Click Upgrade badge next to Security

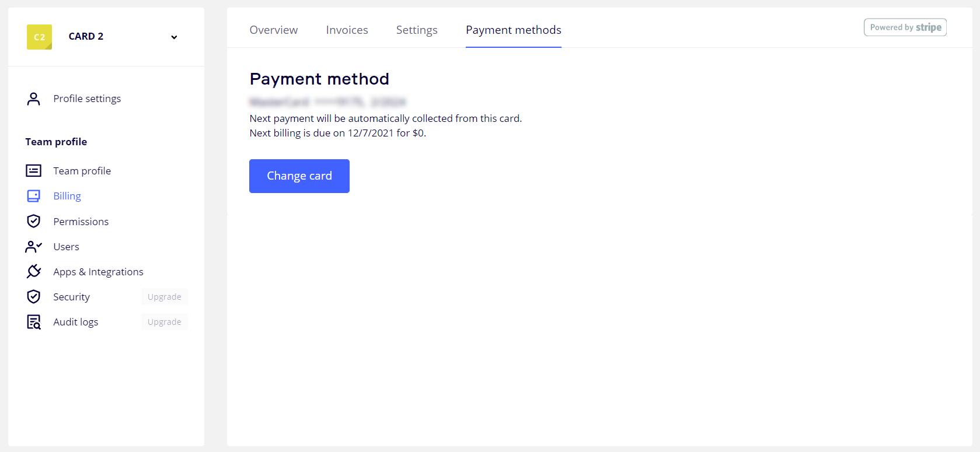point(164,297)
